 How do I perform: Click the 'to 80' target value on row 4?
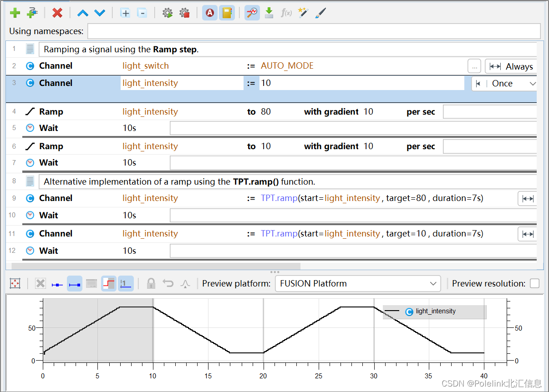tap(266, 111)
